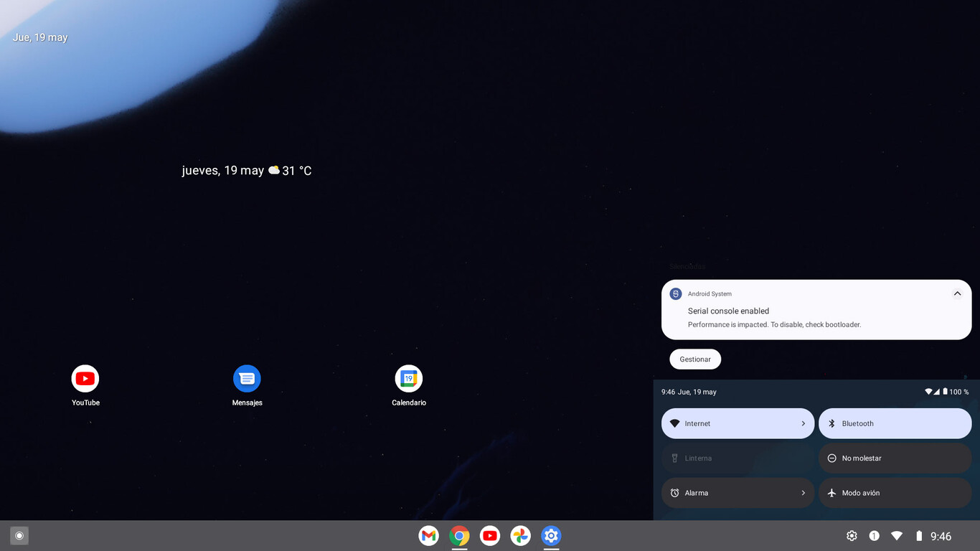Click the gear icon in the system tray
Screen dimensions: 980x551
pyautogui.click(x=852, y=536)
